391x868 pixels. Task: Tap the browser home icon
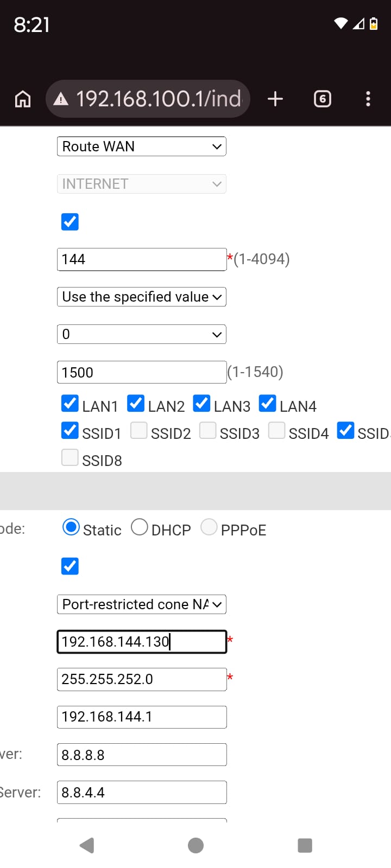23,99
